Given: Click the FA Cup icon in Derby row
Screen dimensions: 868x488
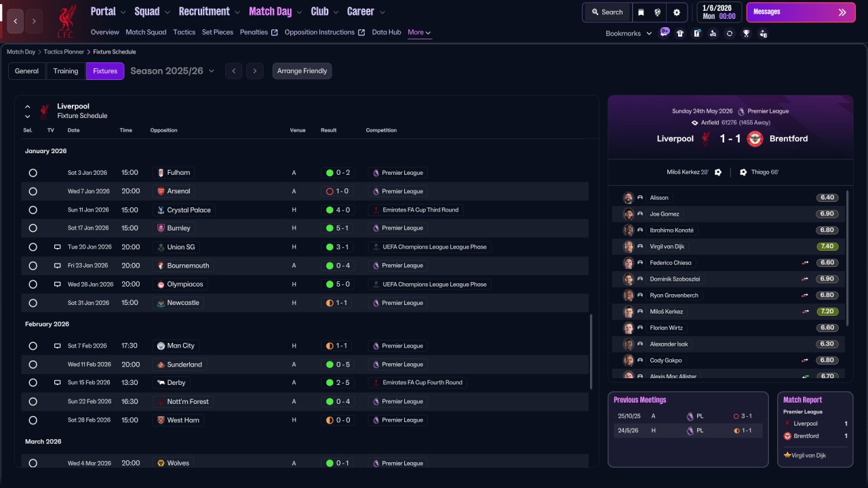Looking at the screenshot, I should [376, 383].
